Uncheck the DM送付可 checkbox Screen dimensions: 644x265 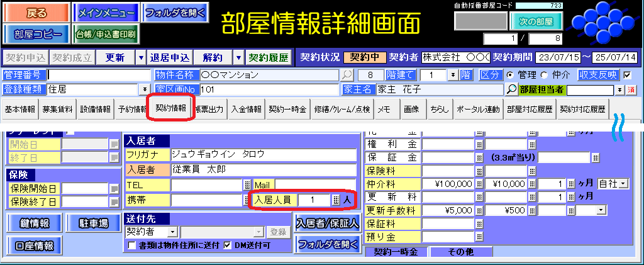pos(228,245)
